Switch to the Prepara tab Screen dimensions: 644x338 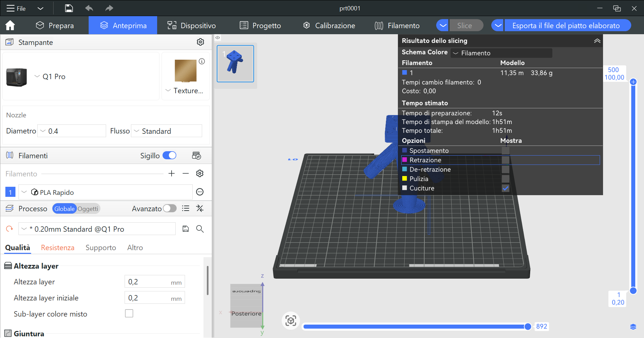tap(55, 25)
